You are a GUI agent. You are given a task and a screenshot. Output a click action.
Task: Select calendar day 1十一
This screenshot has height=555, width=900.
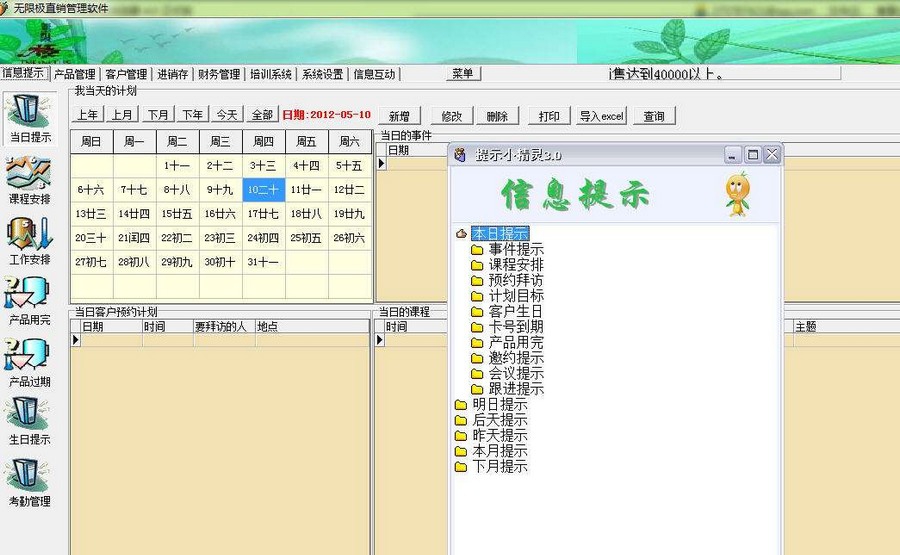[177, 166]
